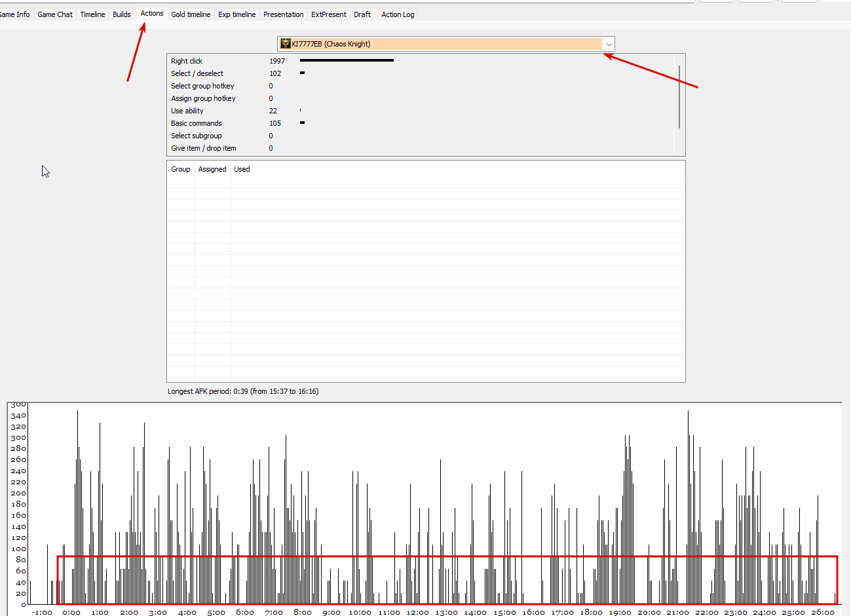
Task: Click the 0:00 mark on the chart axis
Action: (x=71, y=612)
